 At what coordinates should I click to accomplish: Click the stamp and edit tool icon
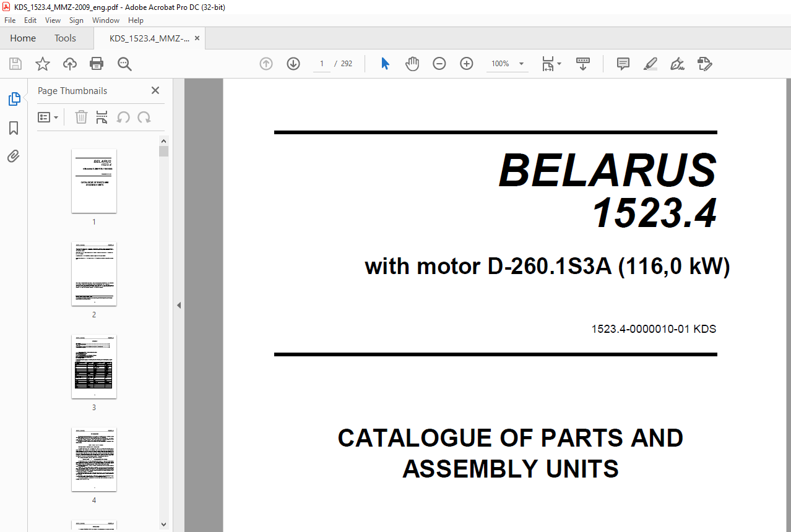(705, 64)
